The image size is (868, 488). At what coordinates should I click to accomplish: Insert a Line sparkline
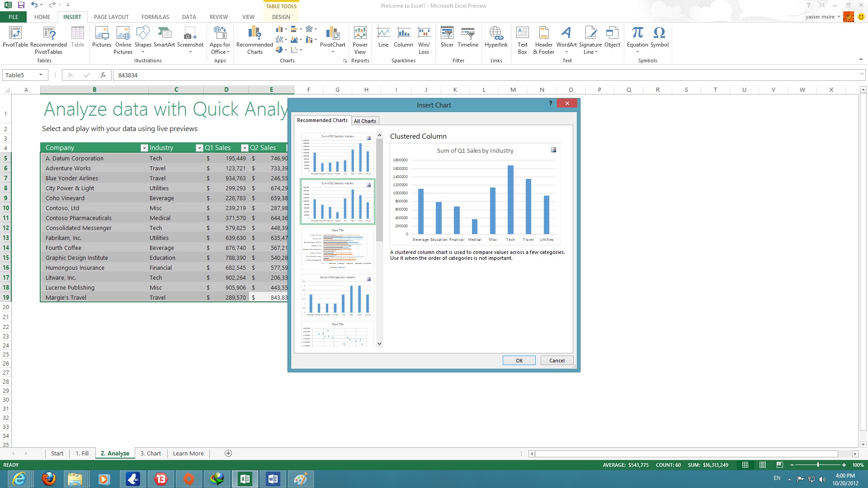[x=383, y=37]
